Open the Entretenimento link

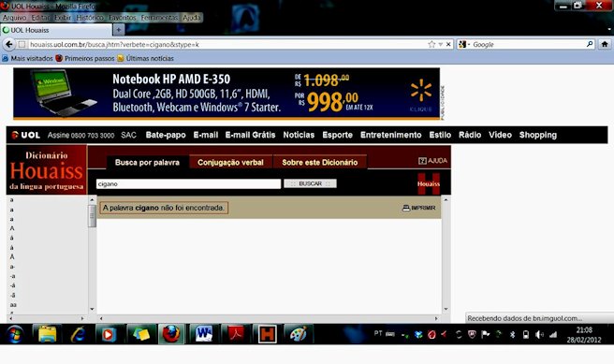391,135
